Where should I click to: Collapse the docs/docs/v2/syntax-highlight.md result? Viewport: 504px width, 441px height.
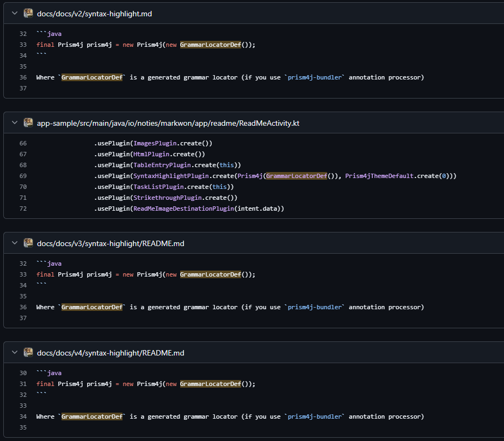tap(15, 13)
